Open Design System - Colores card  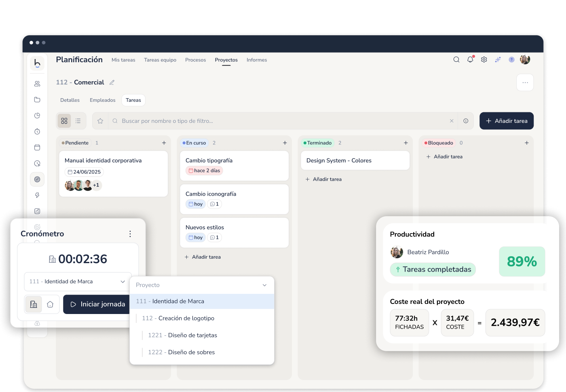pos(355,160)
